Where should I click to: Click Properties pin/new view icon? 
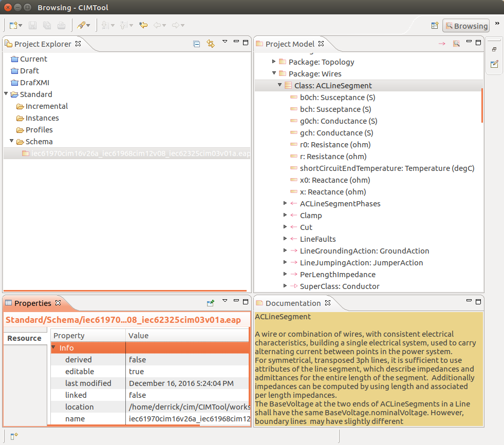[x=211, y=303]
